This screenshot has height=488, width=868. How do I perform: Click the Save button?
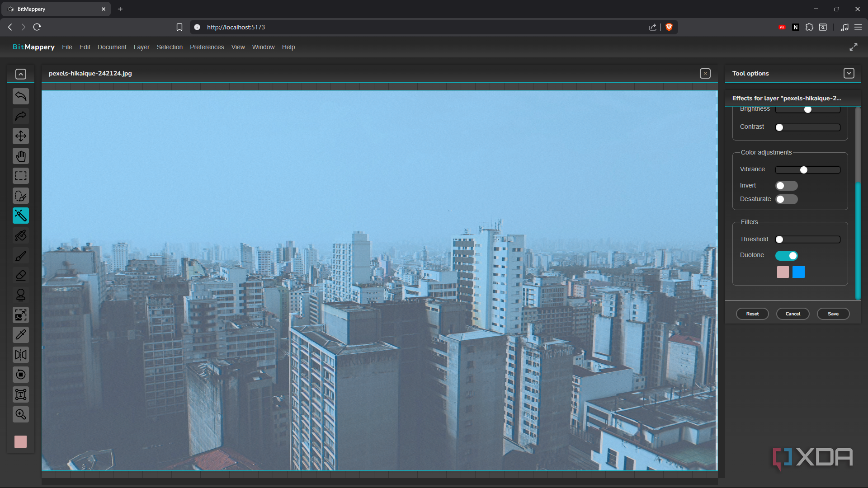[833, 314]
